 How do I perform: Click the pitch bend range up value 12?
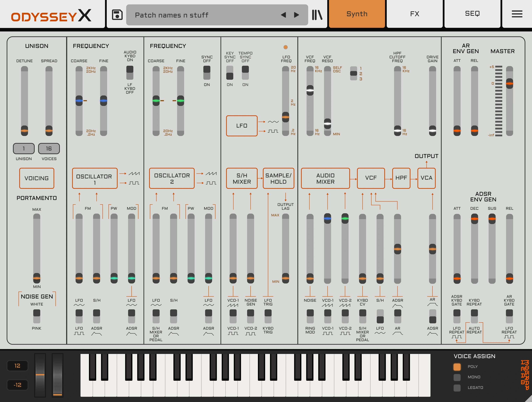click(x=17, y=366)
